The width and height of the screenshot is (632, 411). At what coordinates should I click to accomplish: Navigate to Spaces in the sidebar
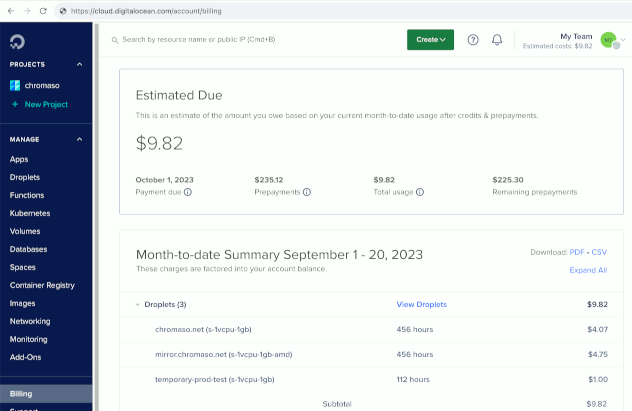pyautogui.click(x=23, y=268)
